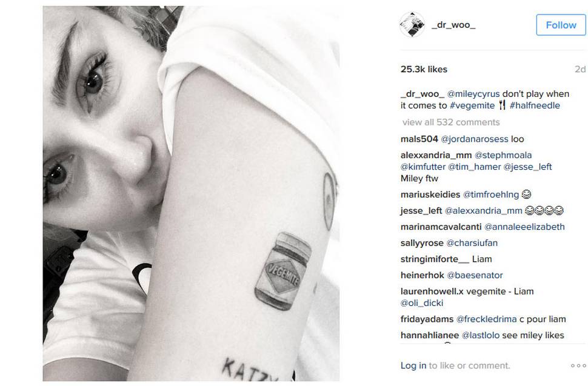
Task: Open the Vegemite tattoo photo
Action: coord(191,193)
